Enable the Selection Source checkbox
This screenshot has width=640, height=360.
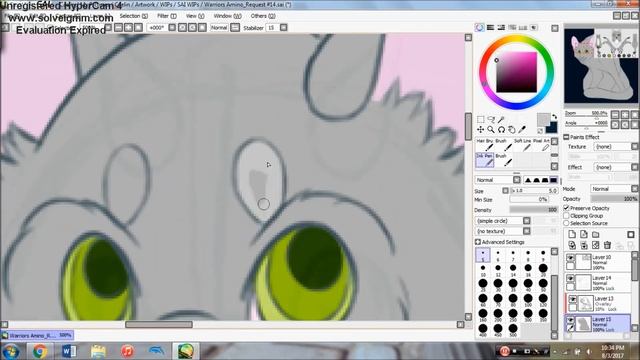tap(567, 223)
